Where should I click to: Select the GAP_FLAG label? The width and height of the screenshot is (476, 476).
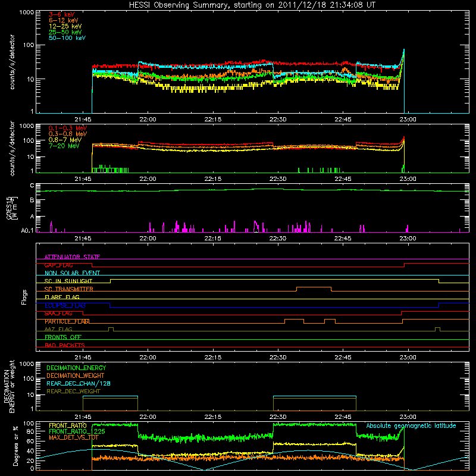58,265
